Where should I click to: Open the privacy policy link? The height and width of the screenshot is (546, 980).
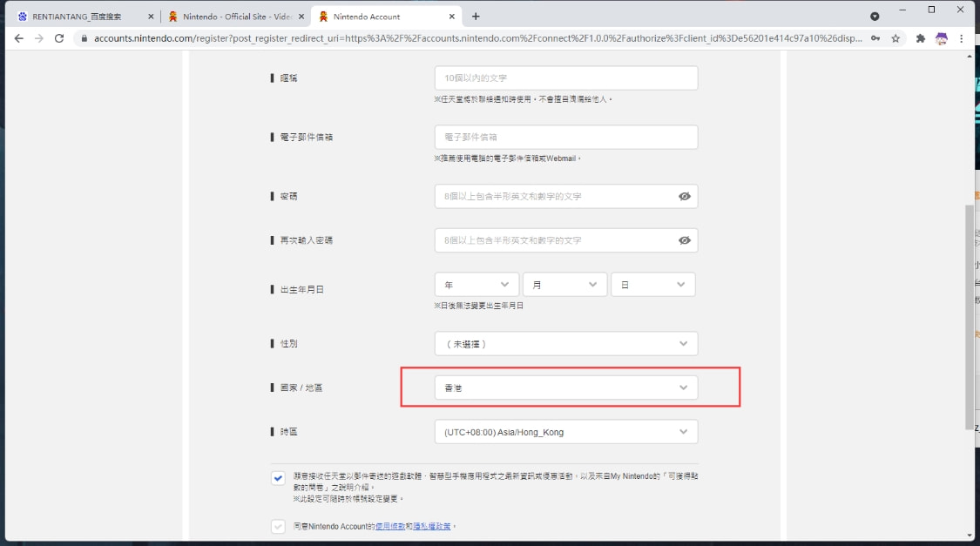point(431,527)
